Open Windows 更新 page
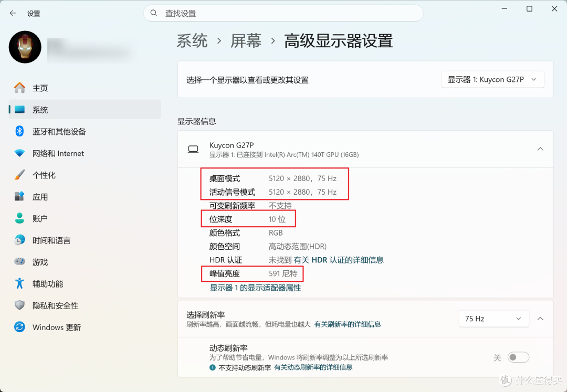 click(85, 327)
